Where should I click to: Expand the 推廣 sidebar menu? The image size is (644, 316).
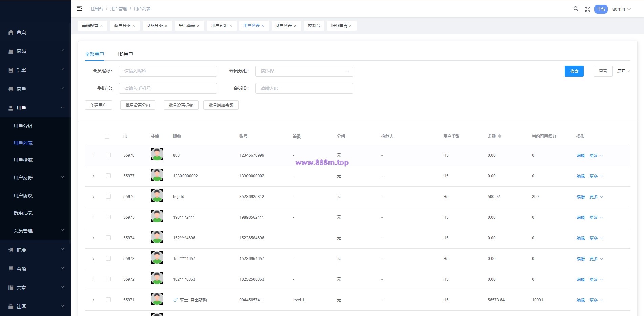[x=36, y=250]
